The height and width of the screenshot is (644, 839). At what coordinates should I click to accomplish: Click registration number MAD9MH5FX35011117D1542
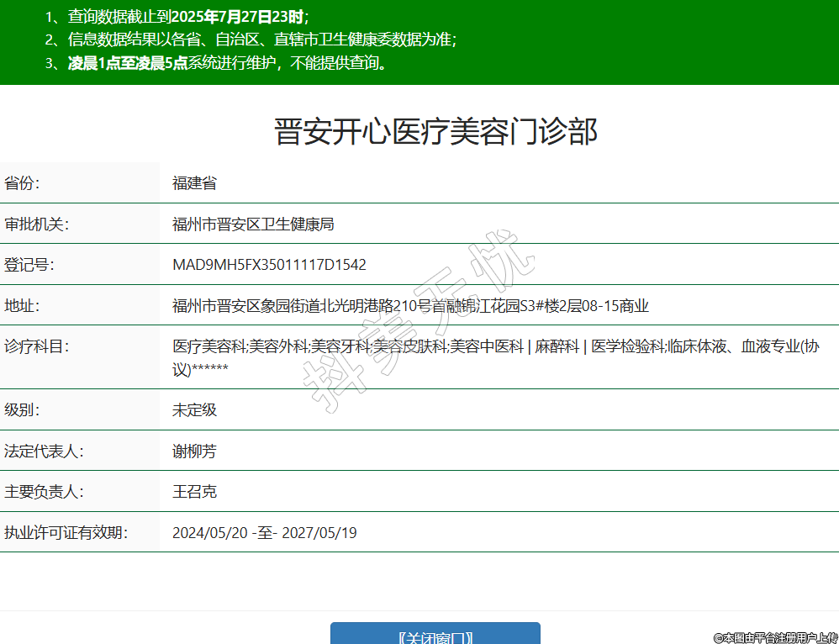[x=269, y=265]
